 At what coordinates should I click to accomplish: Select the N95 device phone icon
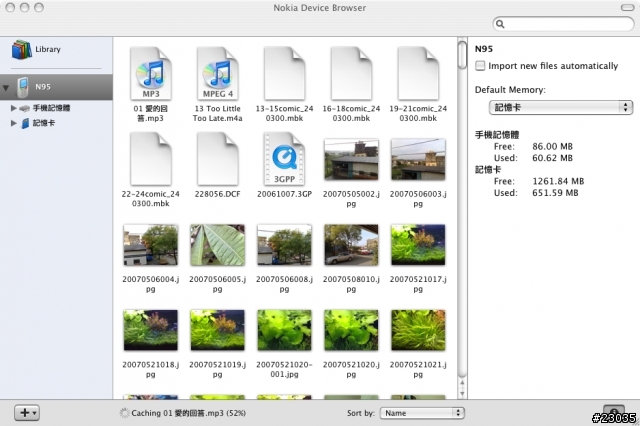click(x=23, y=87)
